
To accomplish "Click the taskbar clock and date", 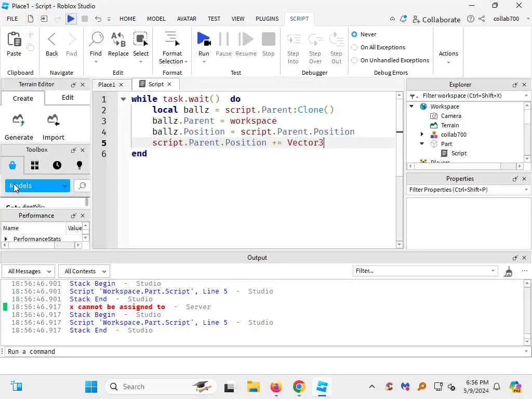I will tap(476, 387).
